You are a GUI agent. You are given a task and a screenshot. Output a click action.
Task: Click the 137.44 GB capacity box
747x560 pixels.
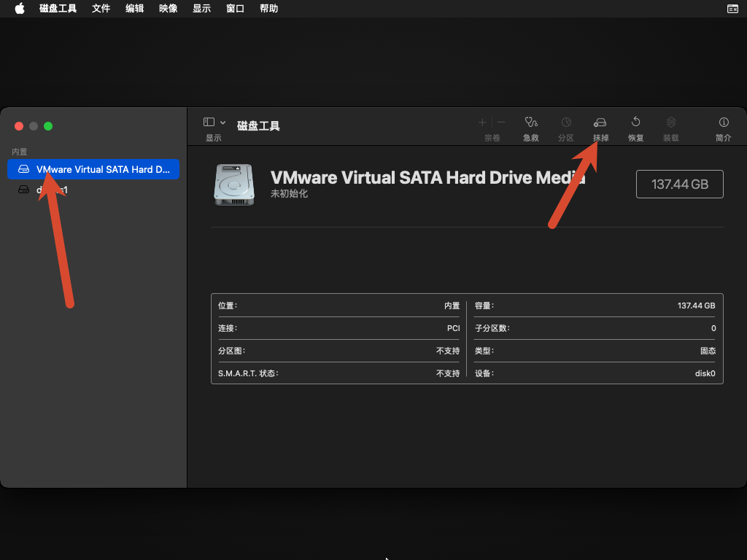679,184
